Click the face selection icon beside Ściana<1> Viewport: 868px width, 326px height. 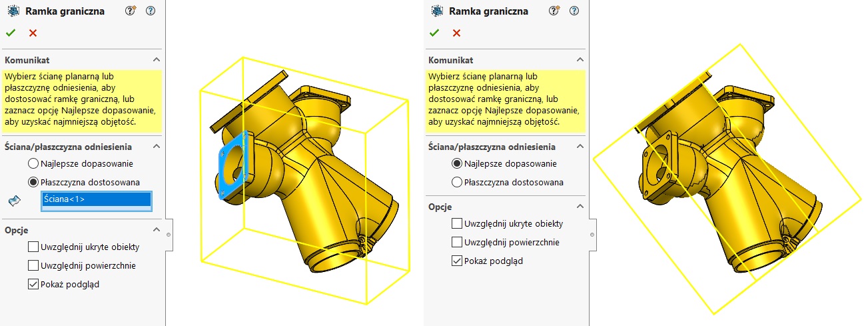point(15,199)
